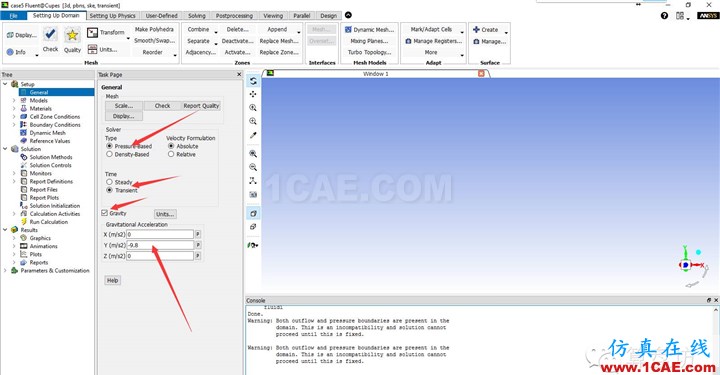720x375 pixels.
Task: Click the Units ribbon icon
Action: point(92,49)
